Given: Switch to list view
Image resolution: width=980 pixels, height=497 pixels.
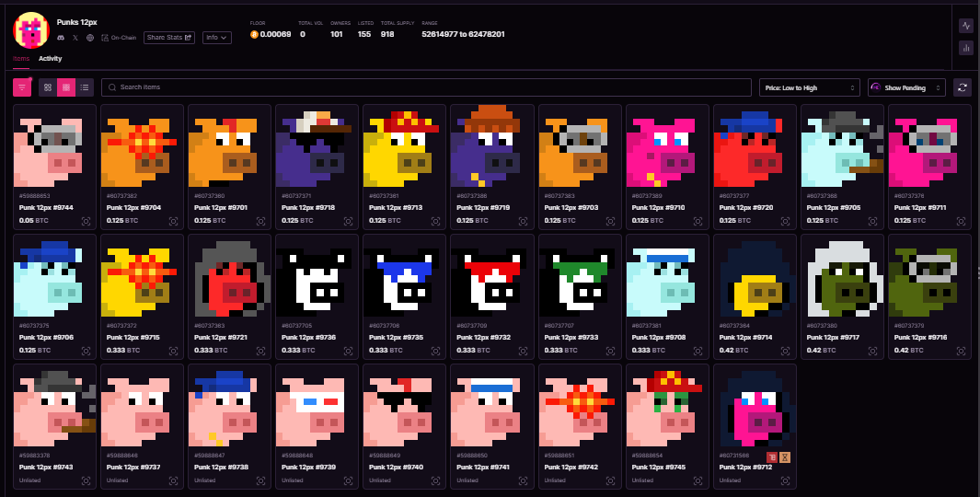Looking at the screenshot, I should (x=85, y=87).
